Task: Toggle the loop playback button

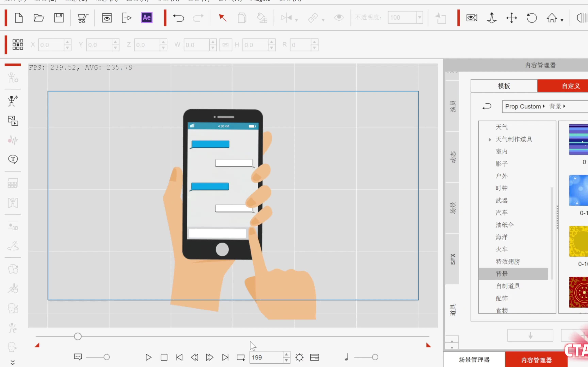Action: pos(241,357)
